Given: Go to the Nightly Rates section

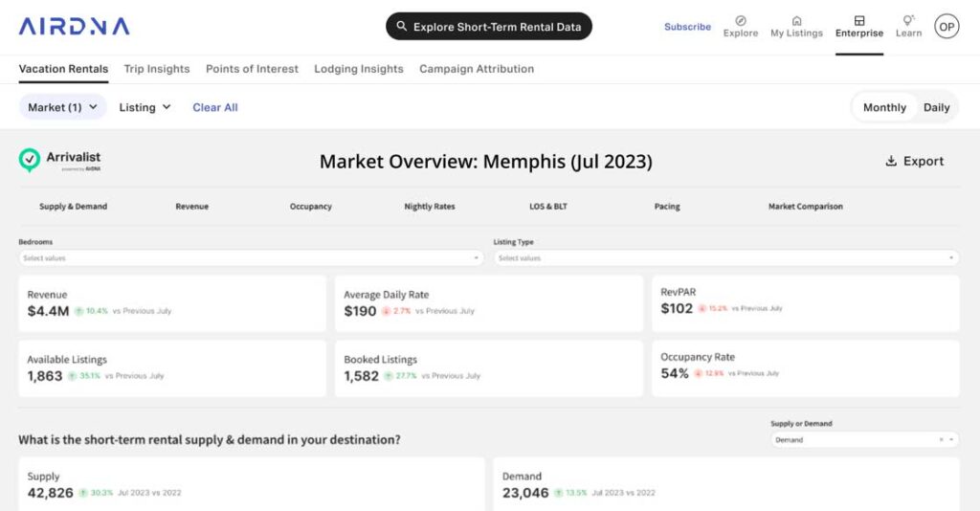Looking at the screenshot, I should [x=430, y=207].
